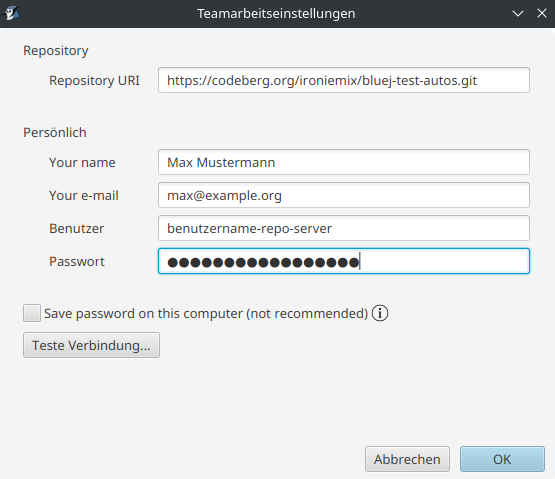Image resolution: width=555 pixels, height=479 pixels.
Task: Click the 'Your name' label
Action: [82, 162]
